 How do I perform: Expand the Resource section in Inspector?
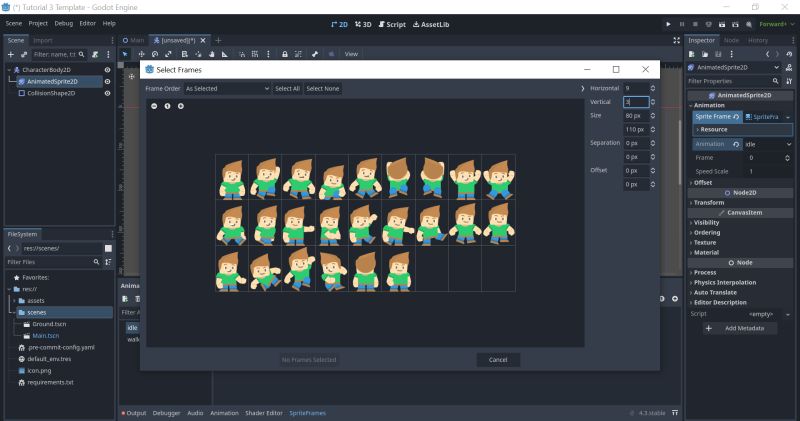(x=742, y=130)
